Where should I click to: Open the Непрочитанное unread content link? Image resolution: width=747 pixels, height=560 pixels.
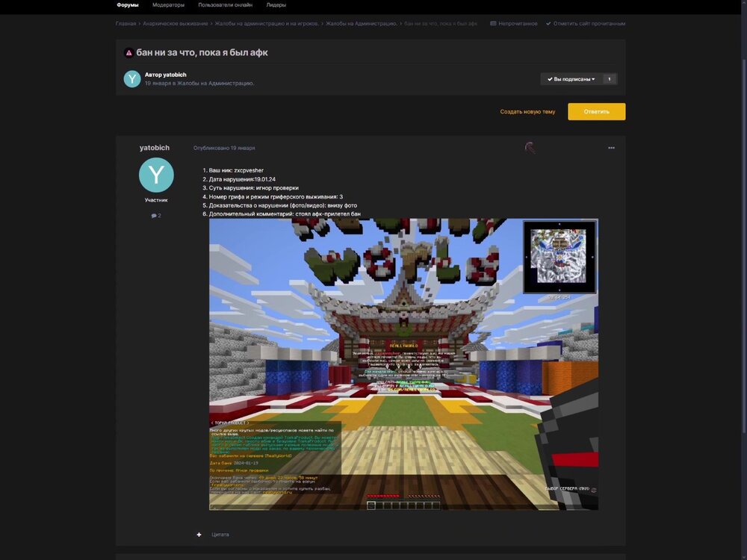coord(514,23)
